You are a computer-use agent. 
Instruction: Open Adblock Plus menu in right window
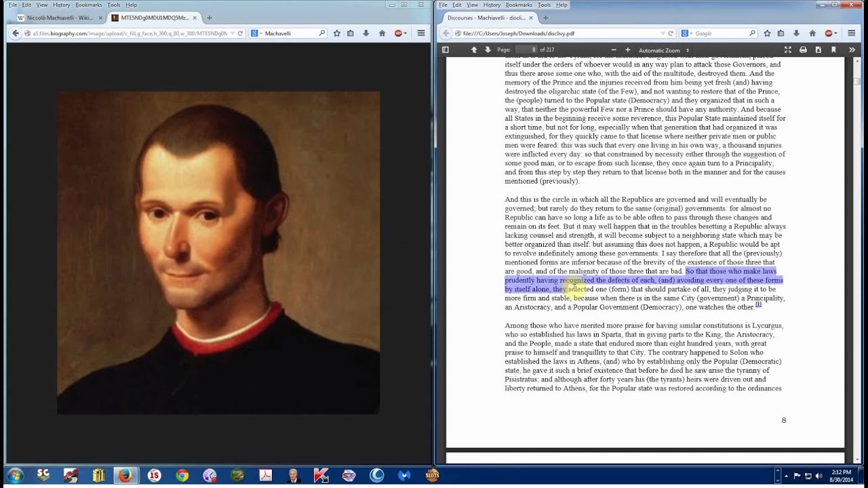(830, 33)
